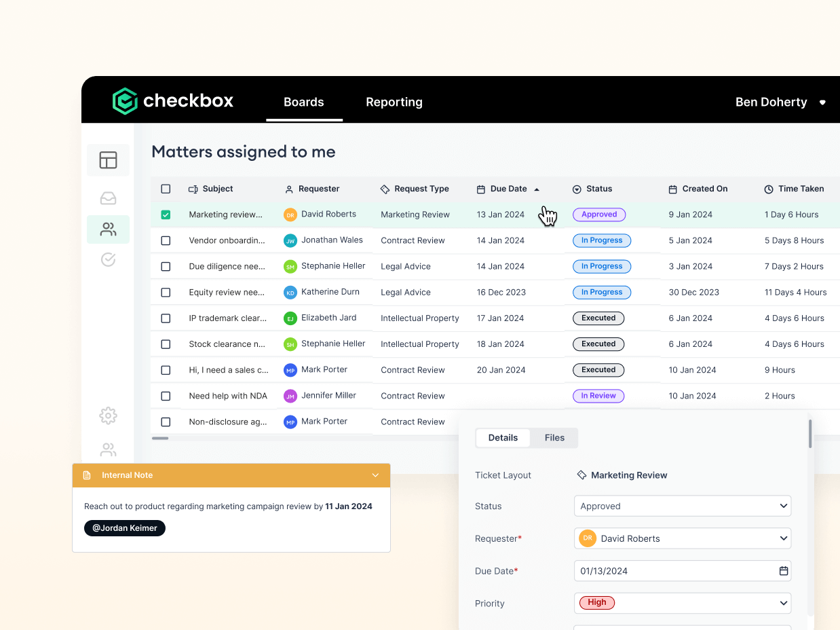840x630 pixels.
Task: Select the team members icon in the sidebar
Action: coord(108,229)
